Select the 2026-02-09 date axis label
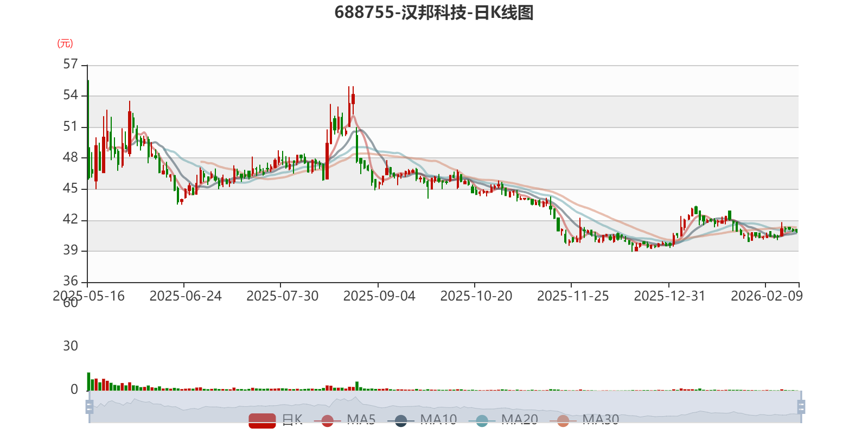Image resolution: width=868 pixels, height=434 pixels. pos(767,296)
